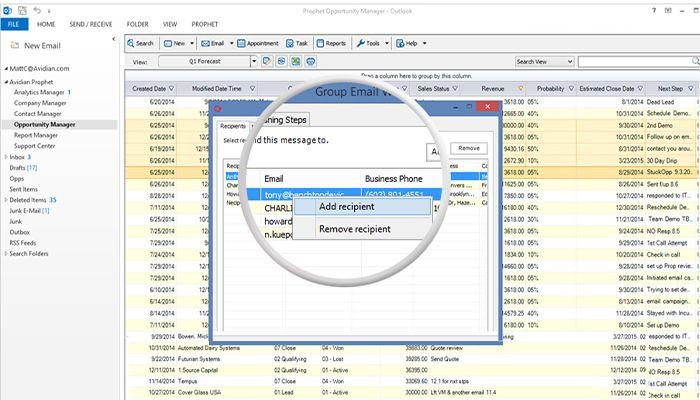Click the first icon right of the View dropdown
700x400 pixels.
tap(268, 62)
